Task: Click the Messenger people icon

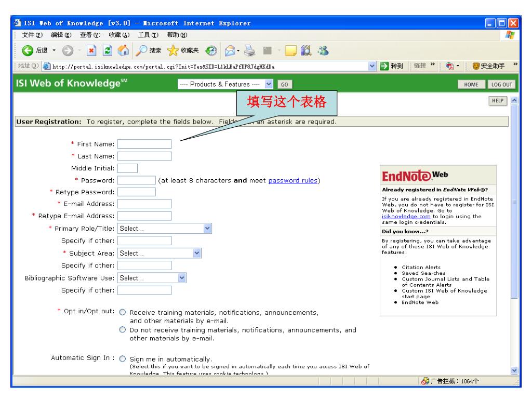Action: (323, 50)
